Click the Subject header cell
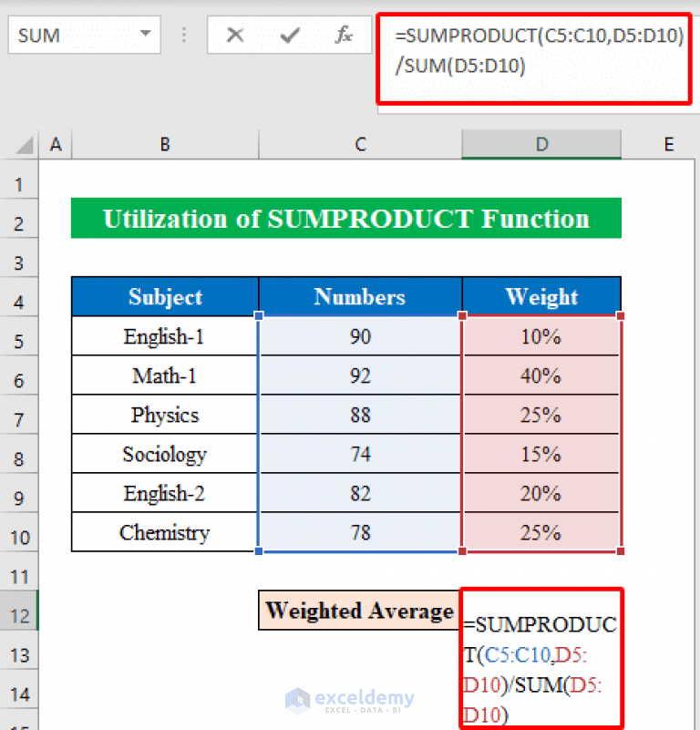This screenshot has height=730, width=700. pyautogui.click(x=165, y=297)
